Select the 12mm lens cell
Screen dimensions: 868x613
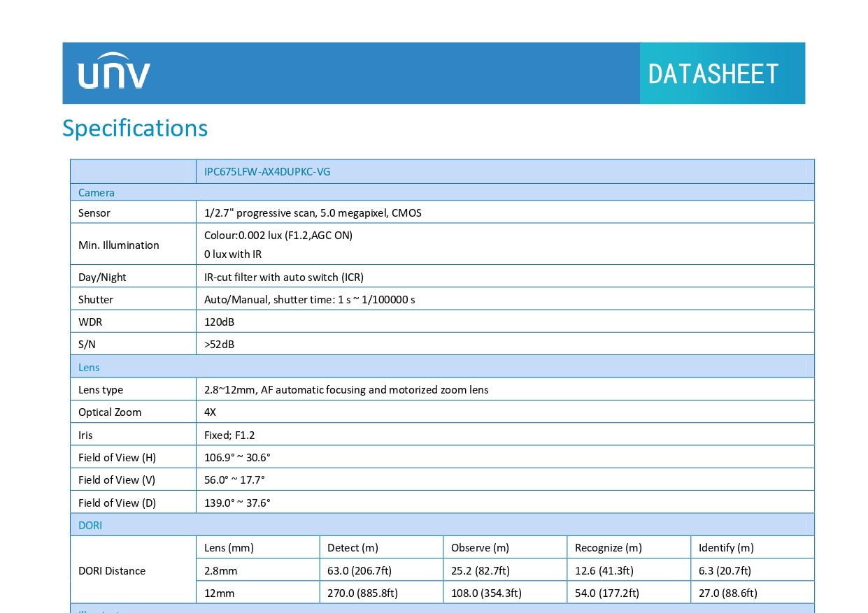(x=220, y=593)
